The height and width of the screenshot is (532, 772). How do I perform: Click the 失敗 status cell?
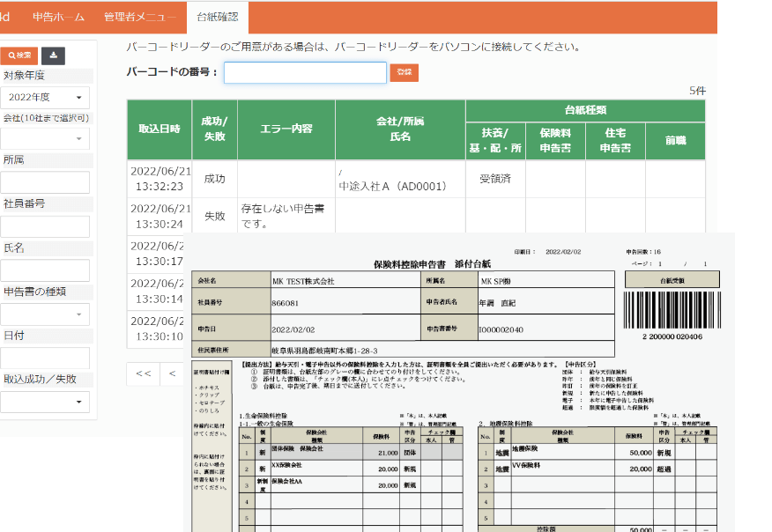[215, 217]
